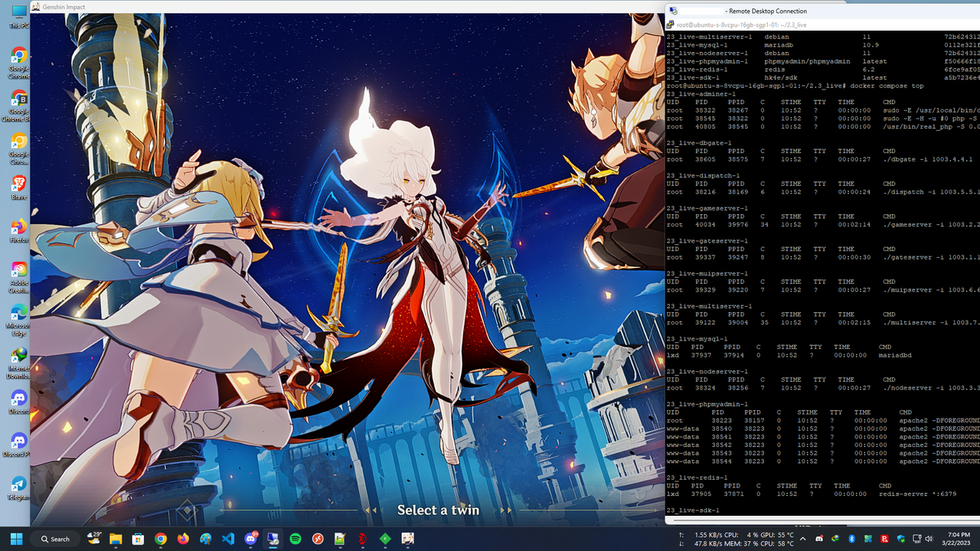
Task: Open the weather widget showing 29°
Action: pos(94,539)
